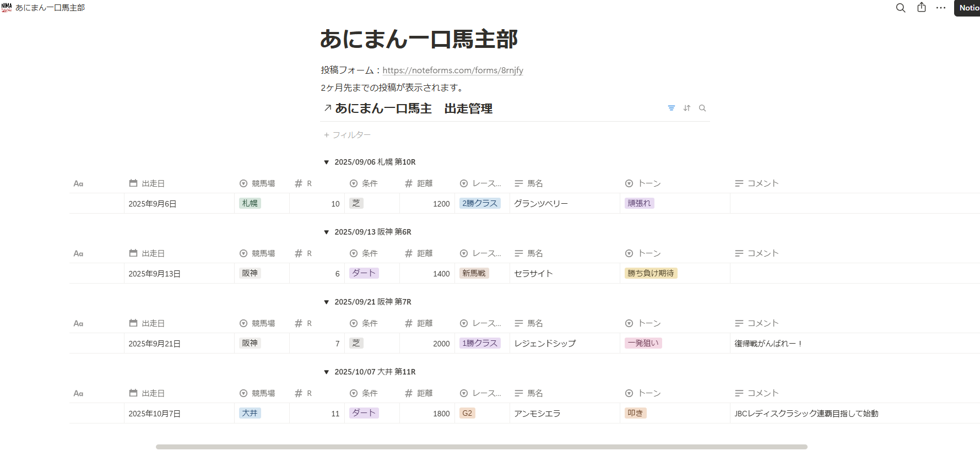The image size is (980, 467).
Task: Click the horizontal scrollbar at bottom
Action: pyautogui.click(x=481, y=447)
